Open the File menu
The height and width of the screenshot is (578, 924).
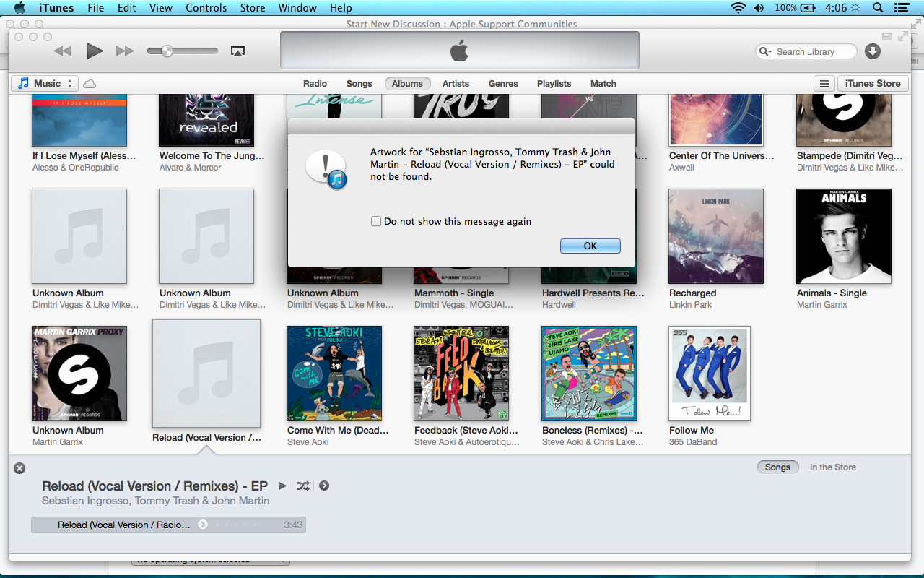point(95,8)
